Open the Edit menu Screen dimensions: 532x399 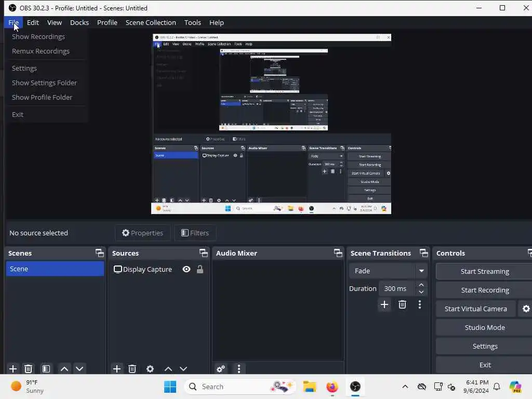point(33,22)
